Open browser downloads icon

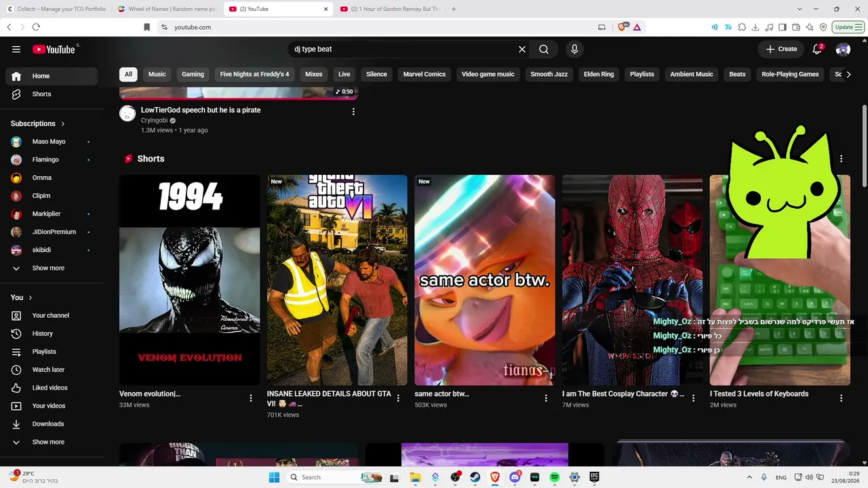pyautogui.click(x=755, y=27)
